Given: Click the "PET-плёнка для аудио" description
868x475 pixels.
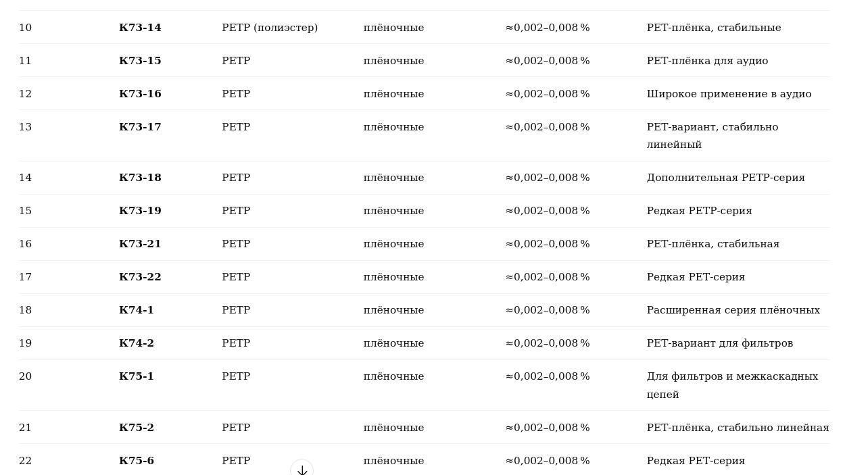Looking at the screenshot, I should click(707, 61).
